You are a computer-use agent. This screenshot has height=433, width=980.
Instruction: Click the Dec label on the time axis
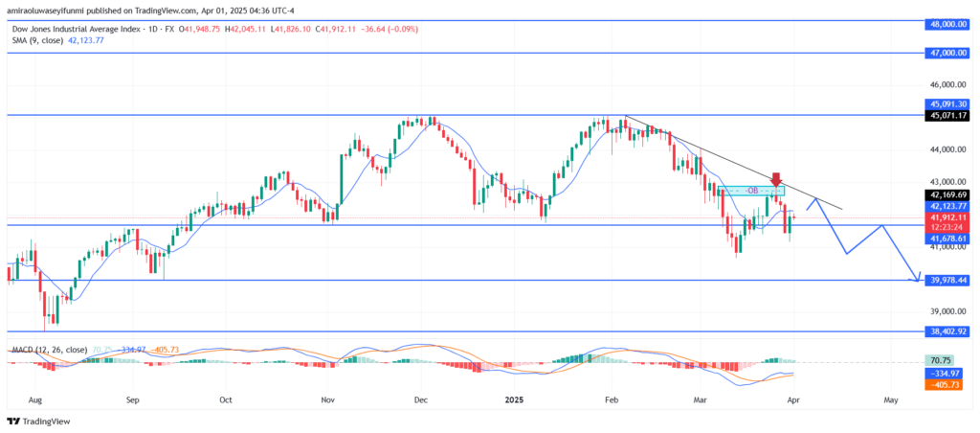pyautogui.click(x=420, y=399)
